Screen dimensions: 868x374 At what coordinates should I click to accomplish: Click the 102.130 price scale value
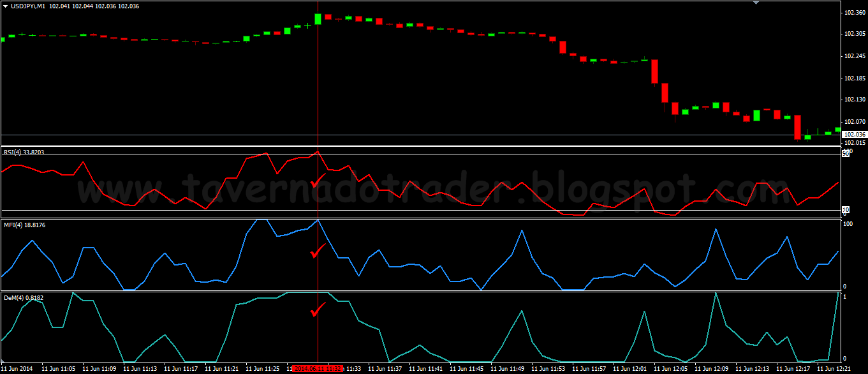[x=854, y=100]
